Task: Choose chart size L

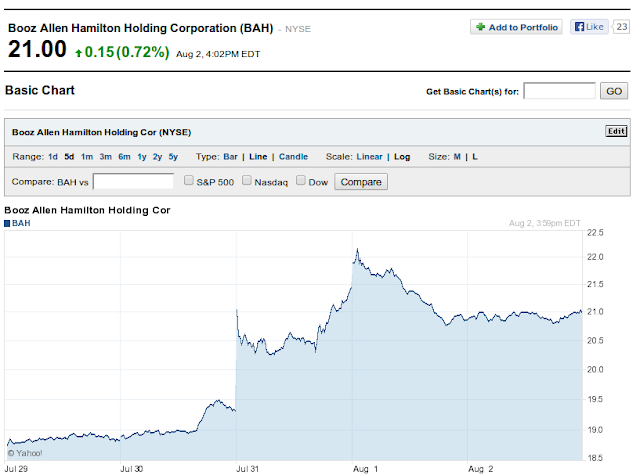Action: point(475,157)
